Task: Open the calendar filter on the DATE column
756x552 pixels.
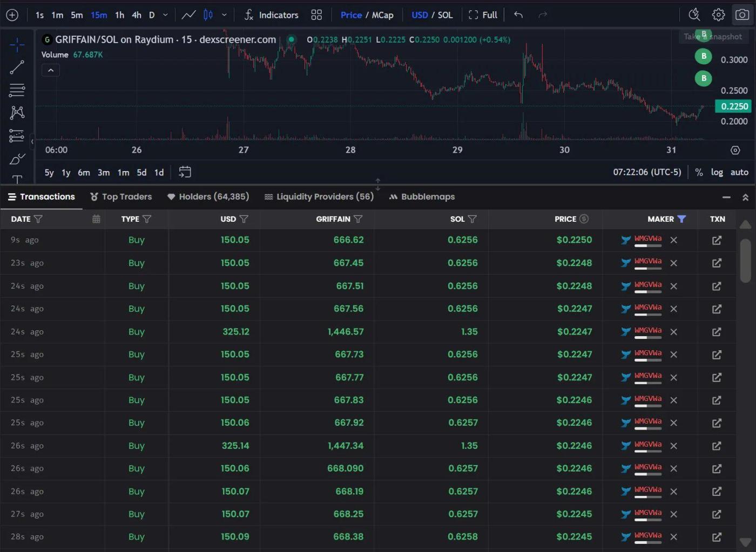Action: 96,219
